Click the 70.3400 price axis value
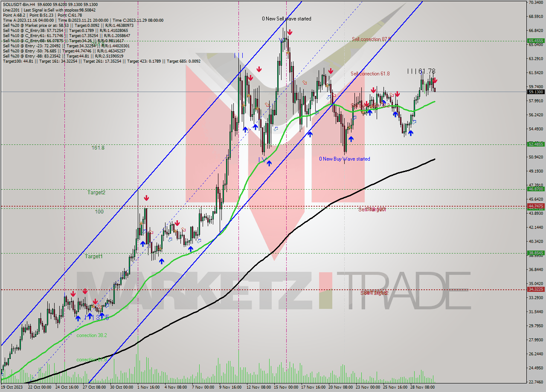 536,3
